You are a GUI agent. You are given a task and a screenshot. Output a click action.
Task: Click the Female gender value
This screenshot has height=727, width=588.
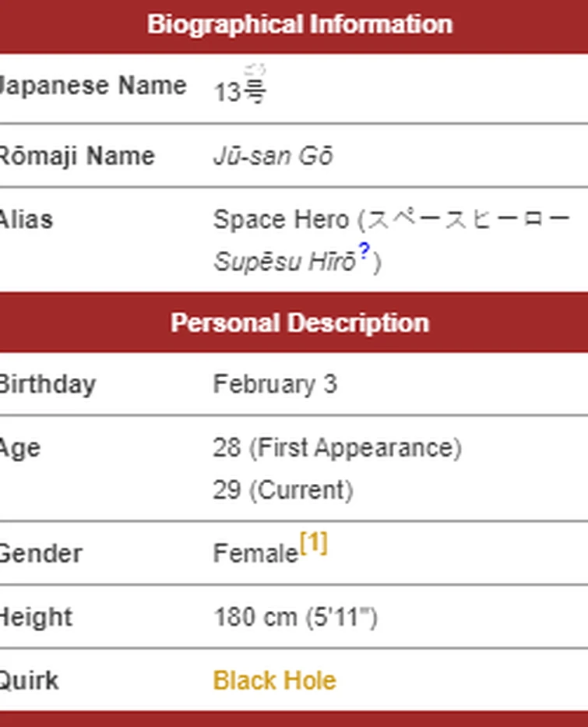tap(255, 553)
